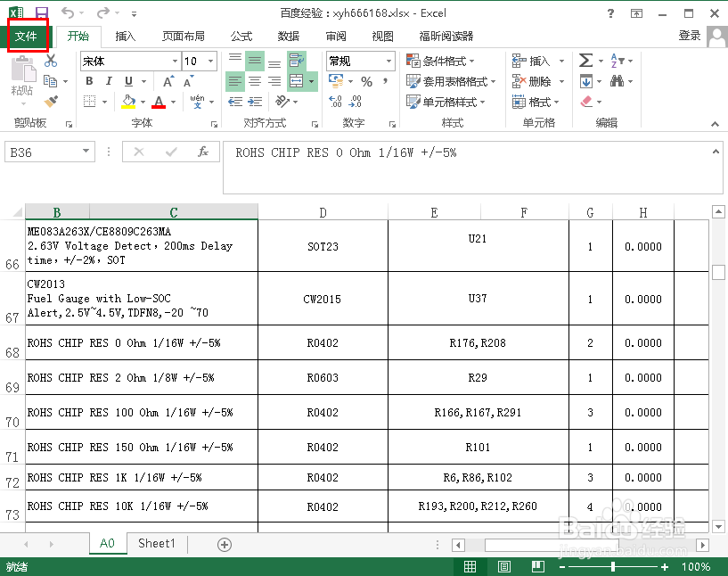728x576 pixels.
Task: Toggle underline formatting
Action: click(127, 80)
